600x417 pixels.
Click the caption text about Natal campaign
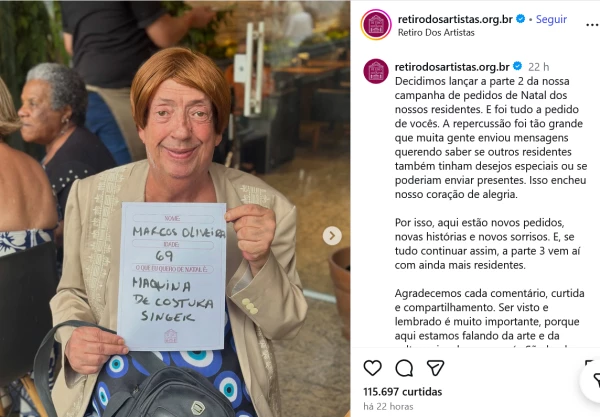[491, 138]
